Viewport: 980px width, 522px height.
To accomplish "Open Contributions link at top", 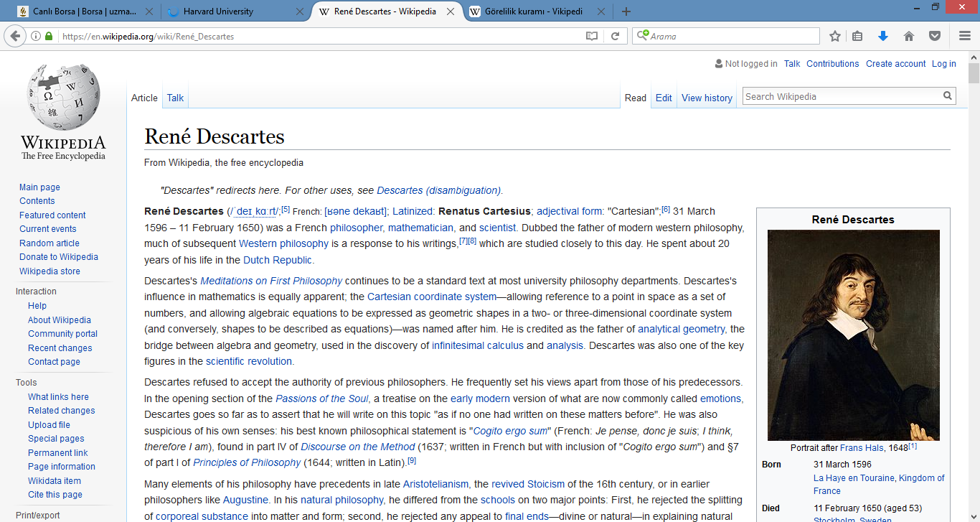I will (832, 64).
